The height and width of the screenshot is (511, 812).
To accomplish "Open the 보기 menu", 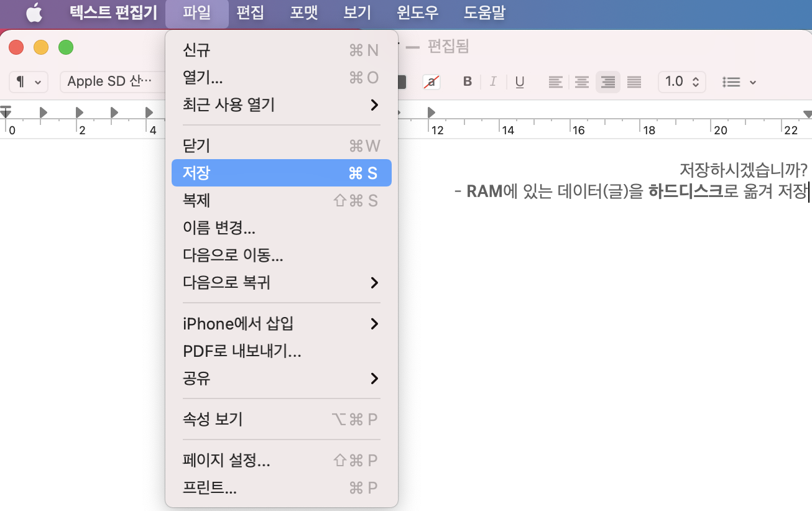I will [x=358, y=12].
